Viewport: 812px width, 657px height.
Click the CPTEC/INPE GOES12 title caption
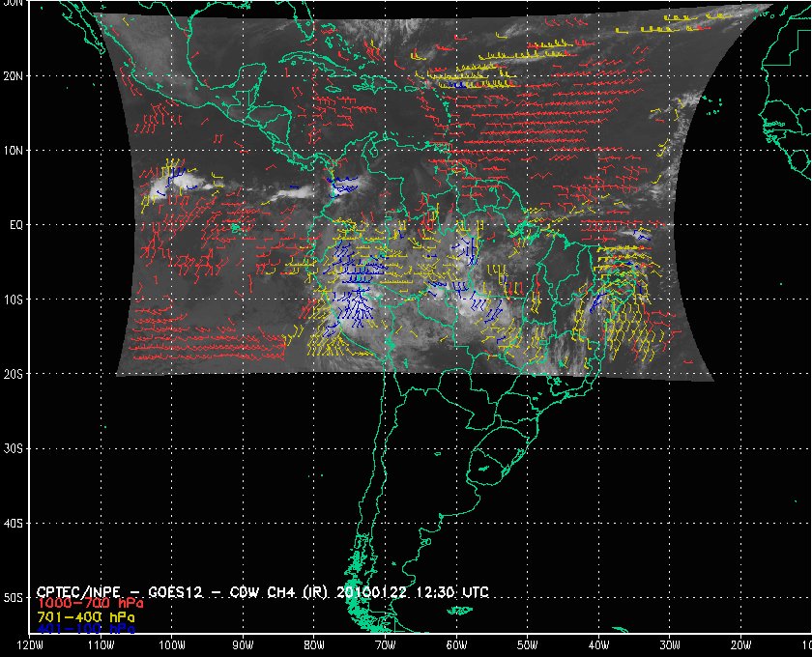pyautogui.click(x=263, y=591)
